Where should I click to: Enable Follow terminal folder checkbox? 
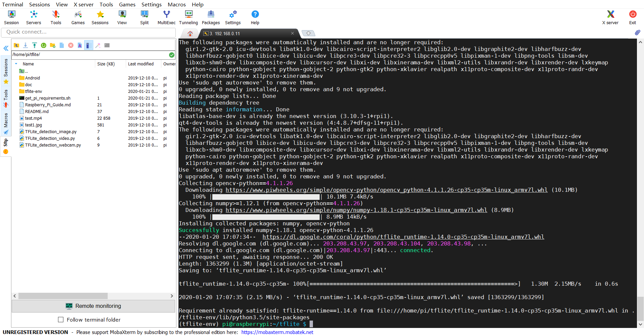tap(61, 320)
